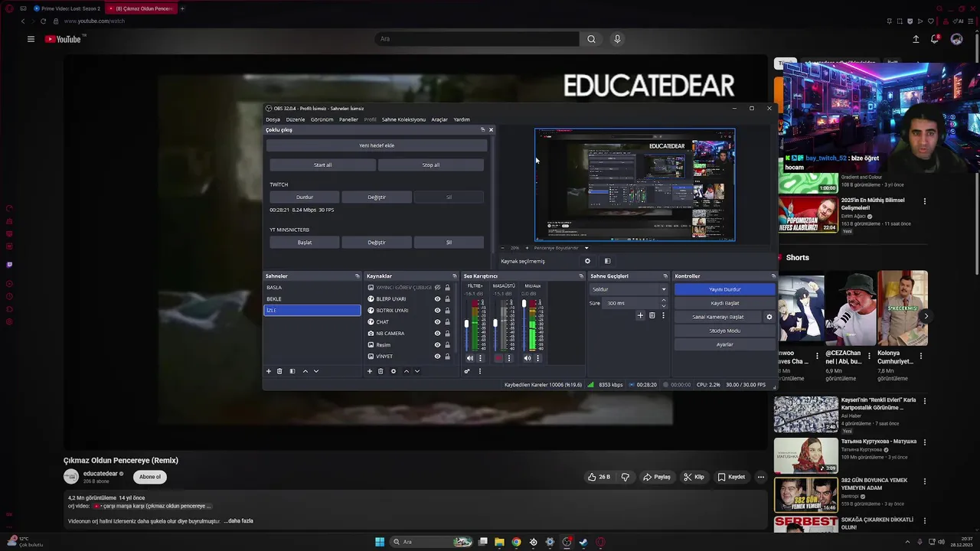Viewport: 980px width, 551px height.
Task: Move scene down arrow in Sahneler panel
Action: (316, 371)
